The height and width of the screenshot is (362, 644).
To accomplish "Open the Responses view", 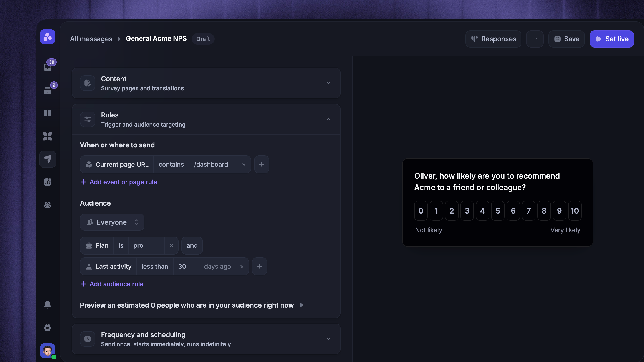I will click(493, 39).
